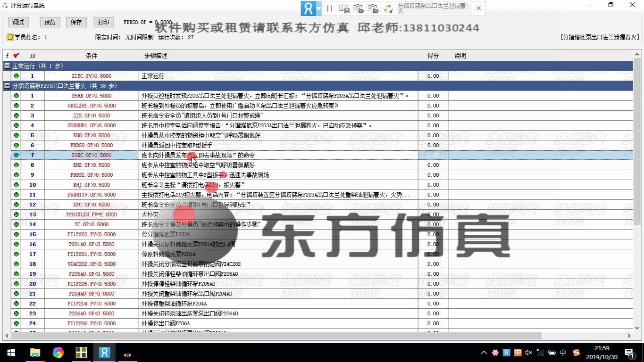
Task: Click the Sogou input method S icon
Action: coord(576,353)
